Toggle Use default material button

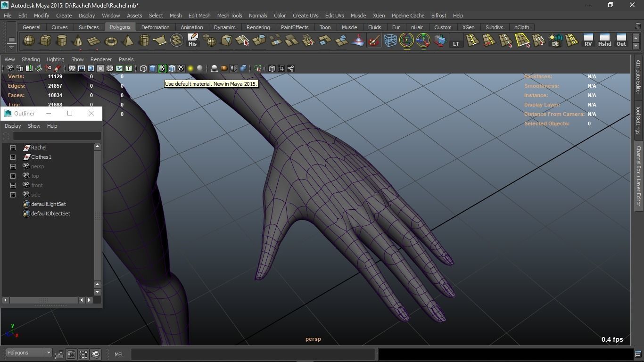click(x=162, y=68)
